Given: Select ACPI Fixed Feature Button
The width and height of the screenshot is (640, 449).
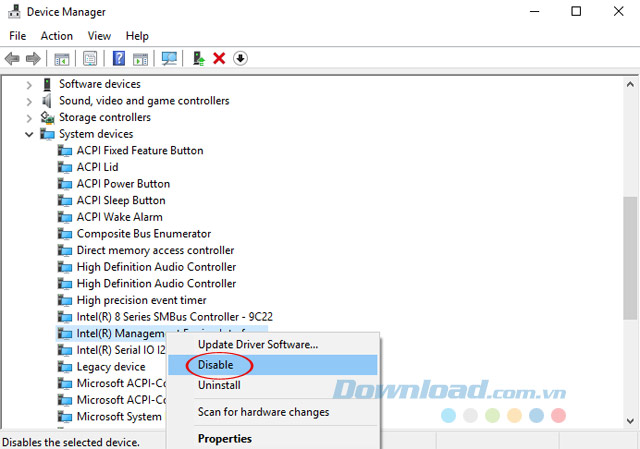Looking at the screenshot, I should 140,151.
